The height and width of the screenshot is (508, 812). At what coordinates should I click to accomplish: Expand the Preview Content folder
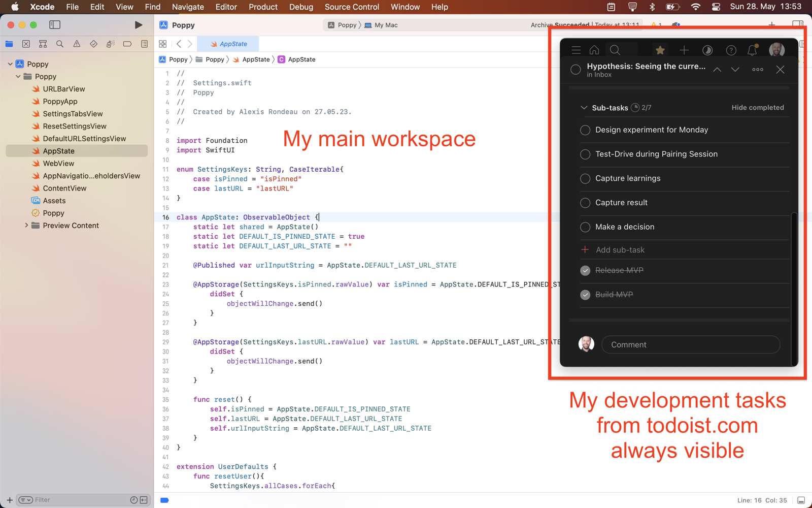[26, 226]
